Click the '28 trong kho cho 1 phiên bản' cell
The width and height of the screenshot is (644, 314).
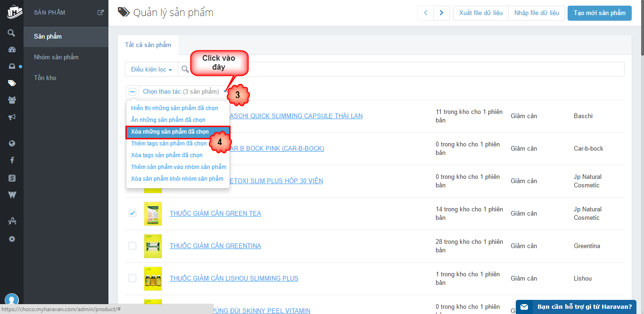[x=469, y=246]
